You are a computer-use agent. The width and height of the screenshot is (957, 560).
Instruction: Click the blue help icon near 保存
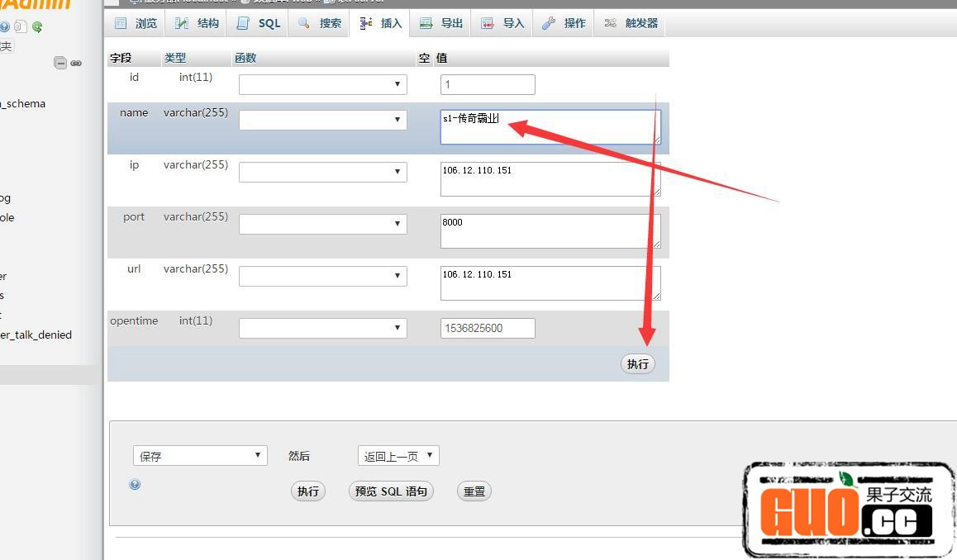pyautogui.click(x=135, y=485)
